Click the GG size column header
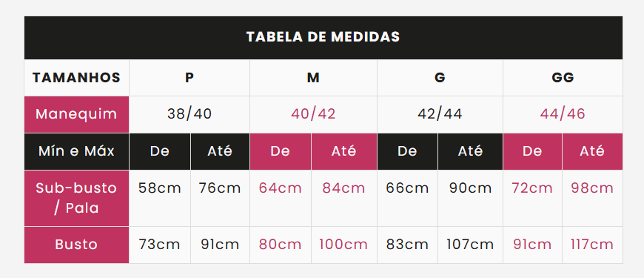Image resolution: width=644 pixels, height=278 pixels. point(563,78)
